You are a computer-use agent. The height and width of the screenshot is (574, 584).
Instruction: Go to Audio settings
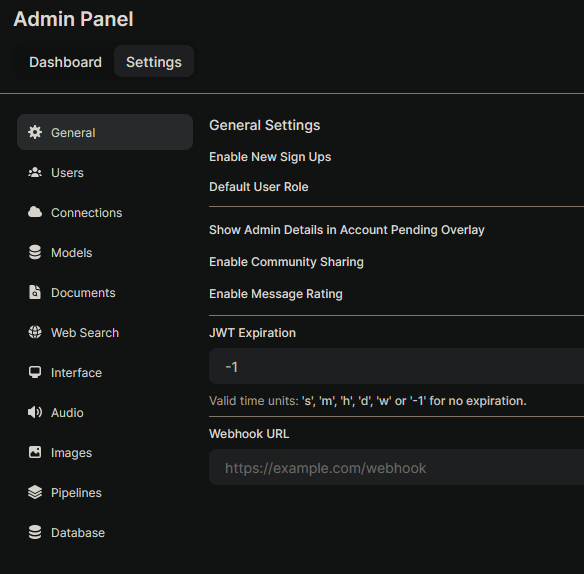105,412
